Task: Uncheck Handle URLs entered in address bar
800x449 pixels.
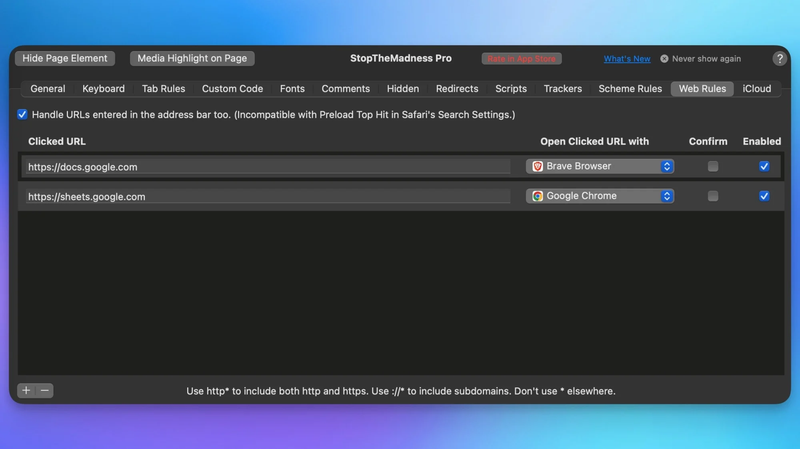Action: (x=23, y=115)
